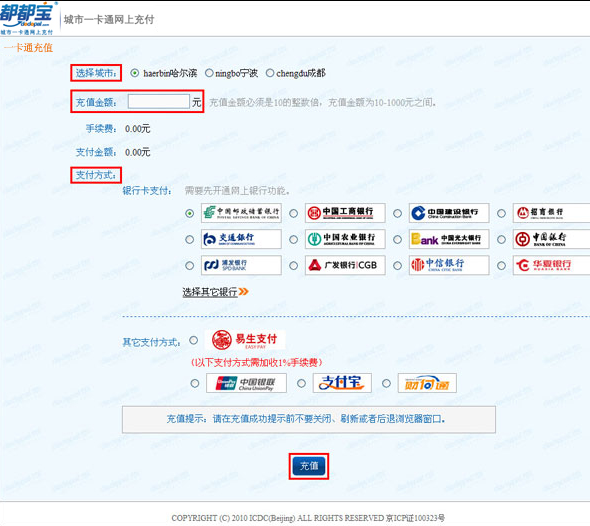The height and width of the screenshot is (526, 590).
Task: Choose the 中国农业银行 logo
Action: click(345, 239)
